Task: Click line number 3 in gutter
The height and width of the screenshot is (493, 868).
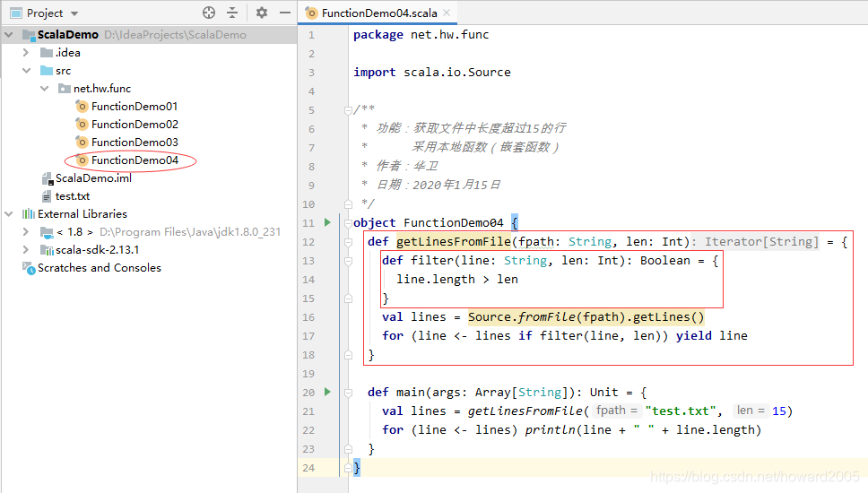Action: [312, 73]
